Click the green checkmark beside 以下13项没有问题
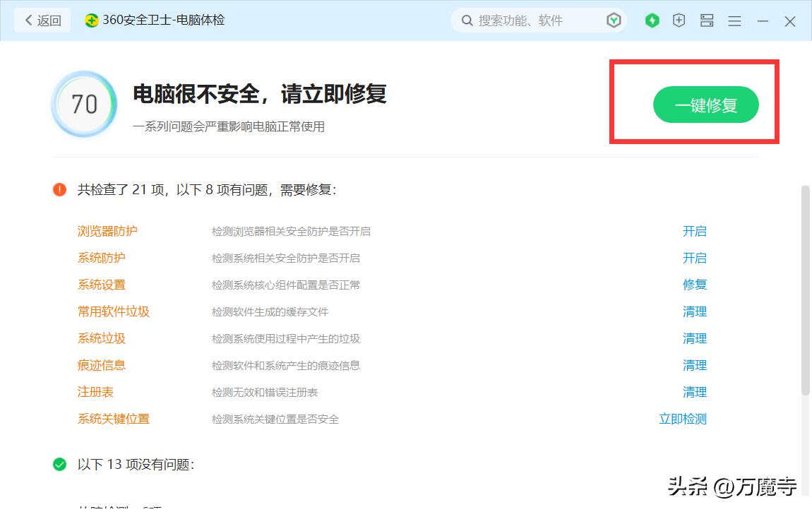The image size is (812, 512). (x=59, y=465)
